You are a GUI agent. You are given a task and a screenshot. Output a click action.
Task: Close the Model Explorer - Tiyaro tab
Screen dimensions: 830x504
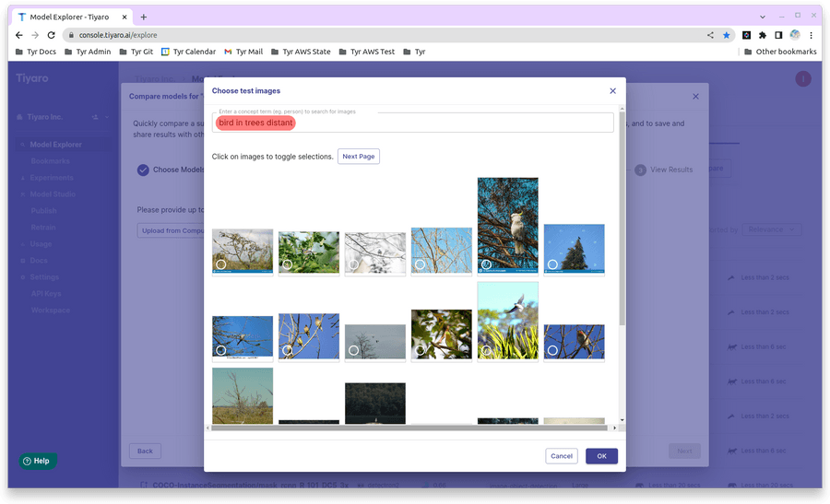click(125, 17)
